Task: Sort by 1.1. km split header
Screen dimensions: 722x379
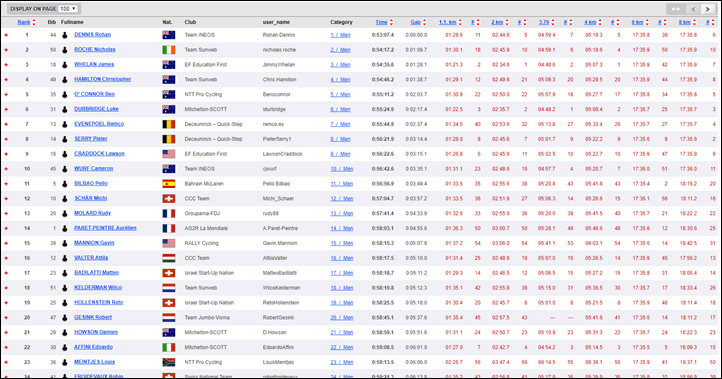Action: click(447, 22)
